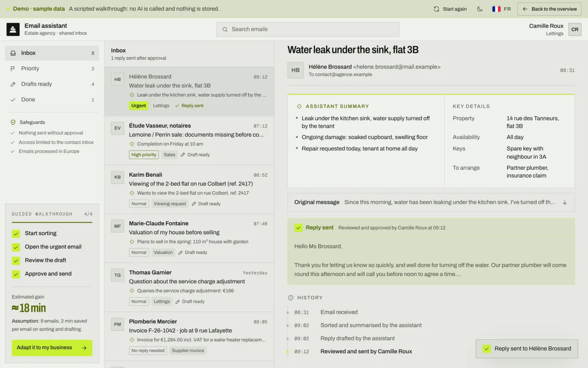Click the Assistant Summary sparkle icon
The height and width of the screenshot is (368, 588).
pyautogui.click(x=299, y=106)
